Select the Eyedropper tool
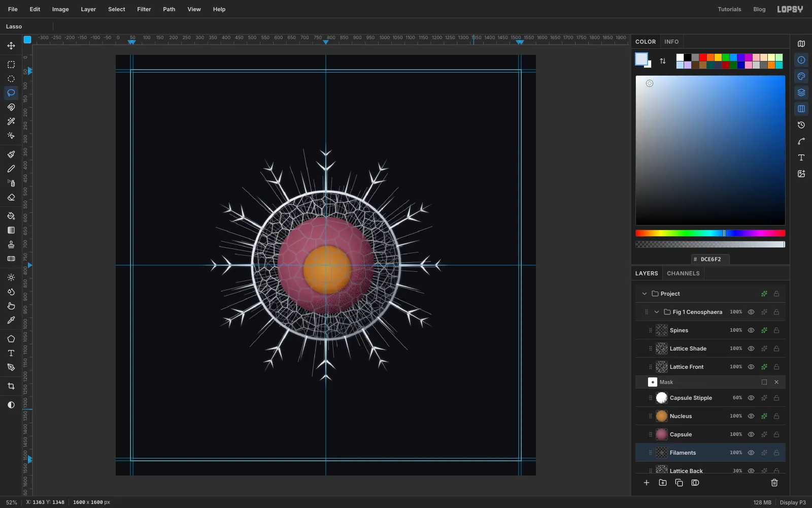Screen dimensions: 812x508 (11, 320)
